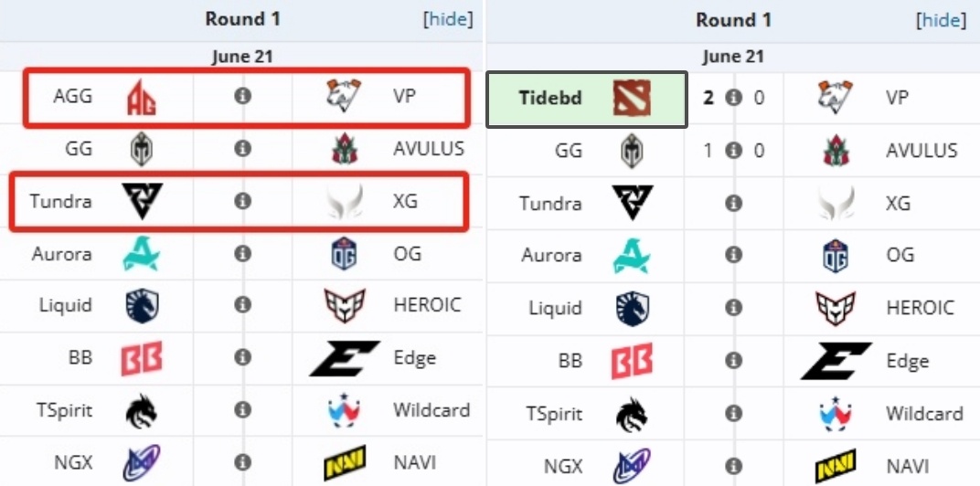
Task: Click Virtus Pro bear logo in left panel
Action: 343,94
